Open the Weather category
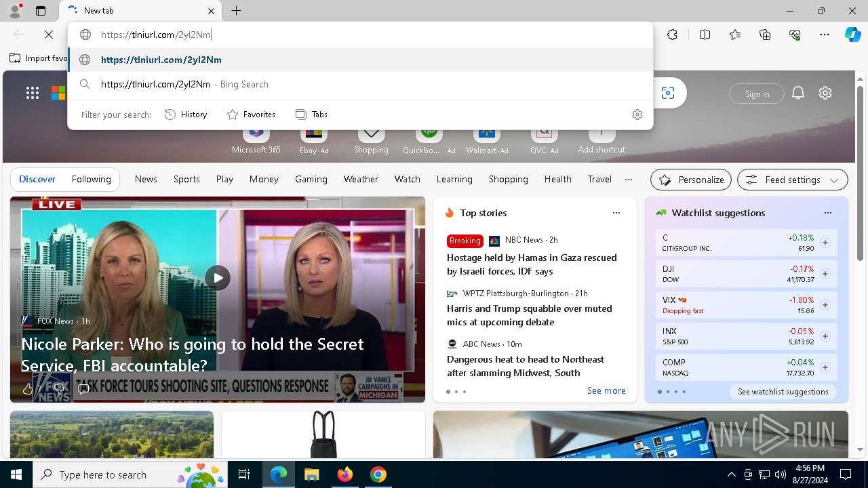 coord(361,179)
